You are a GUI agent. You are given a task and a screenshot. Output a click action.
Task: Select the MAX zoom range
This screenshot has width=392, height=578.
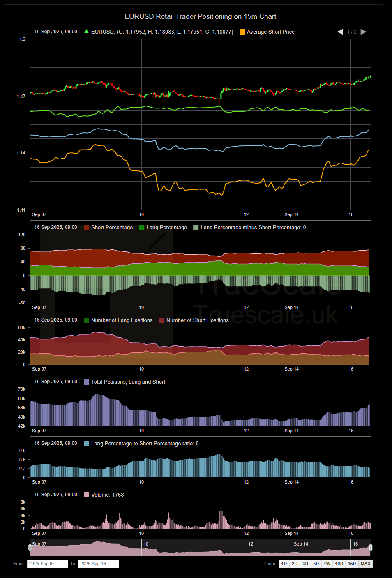pyautogui.click(x=366, y=564)
